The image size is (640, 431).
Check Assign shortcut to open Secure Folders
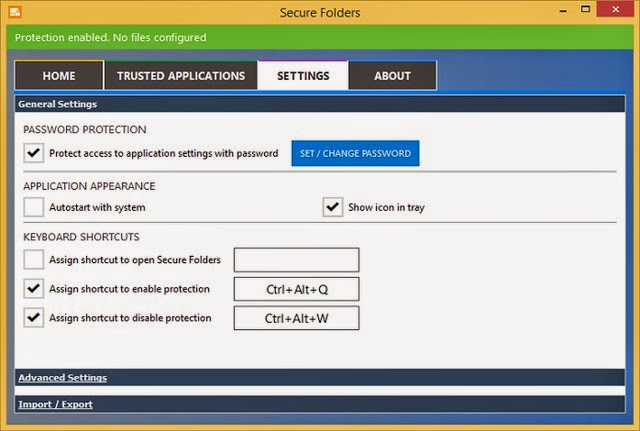(33, 260)
